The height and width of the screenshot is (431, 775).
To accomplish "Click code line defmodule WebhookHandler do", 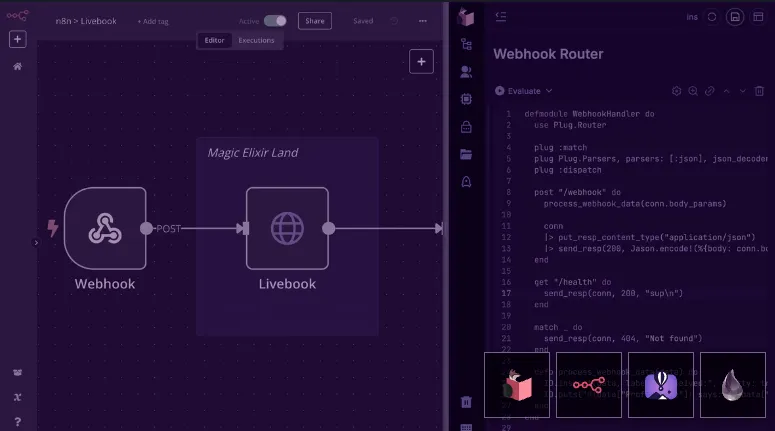I will (x=589, y=114).
